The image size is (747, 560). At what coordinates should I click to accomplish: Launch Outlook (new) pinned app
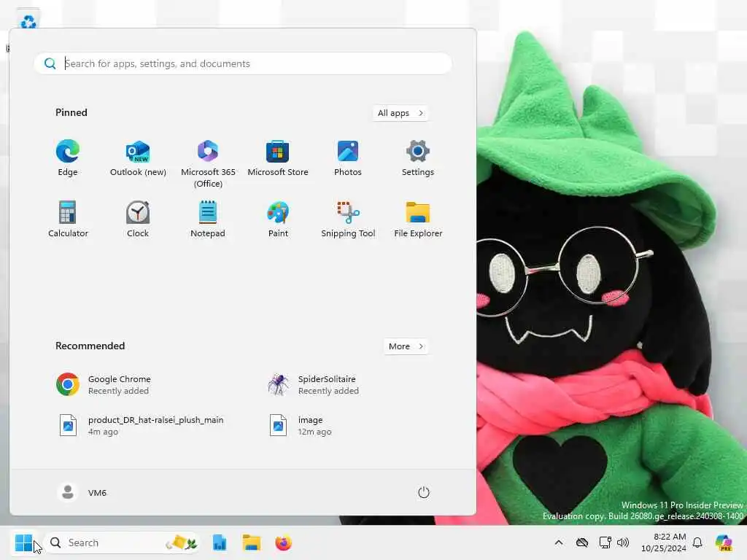click(138, 158)
